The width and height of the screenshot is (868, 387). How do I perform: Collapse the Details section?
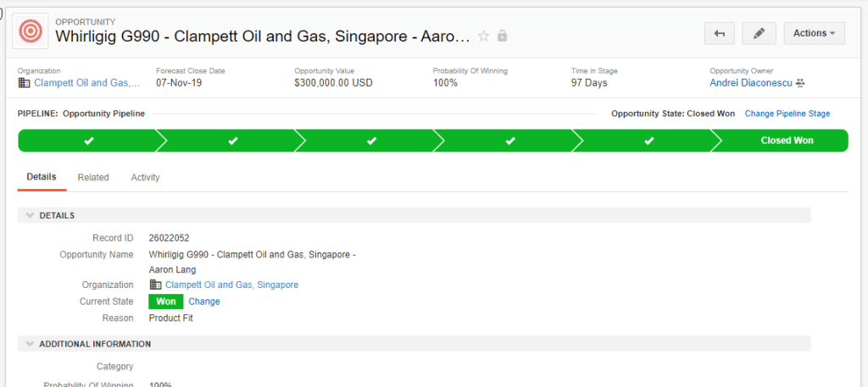pos(30,215)
